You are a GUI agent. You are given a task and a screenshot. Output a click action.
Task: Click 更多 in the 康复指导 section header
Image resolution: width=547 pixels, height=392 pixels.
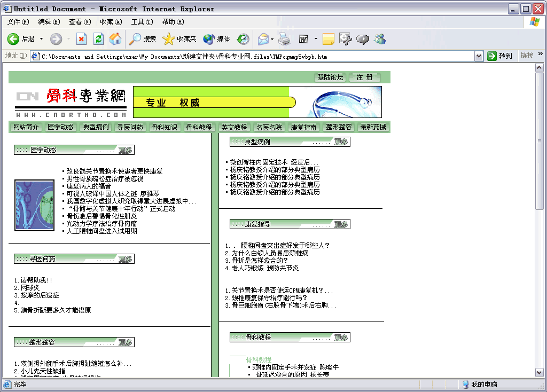(341, 224)
